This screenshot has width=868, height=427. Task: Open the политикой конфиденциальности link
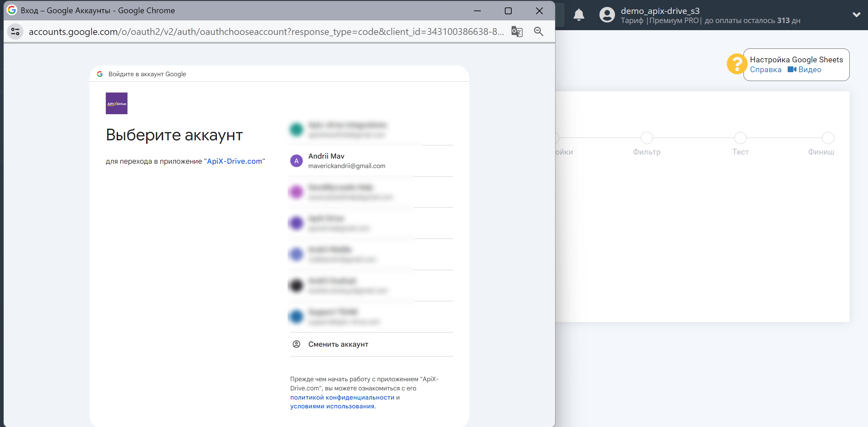click(342, 397)
